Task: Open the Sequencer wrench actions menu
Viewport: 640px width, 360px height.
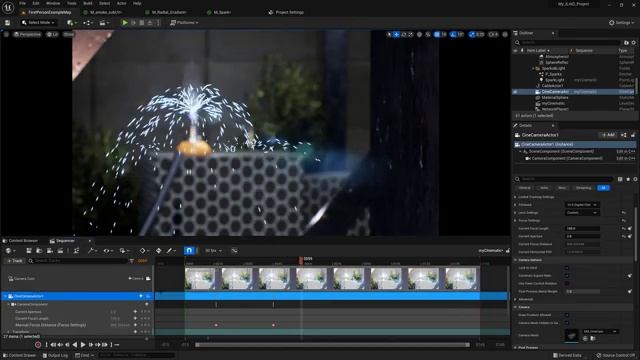Action: coord(92,251)
